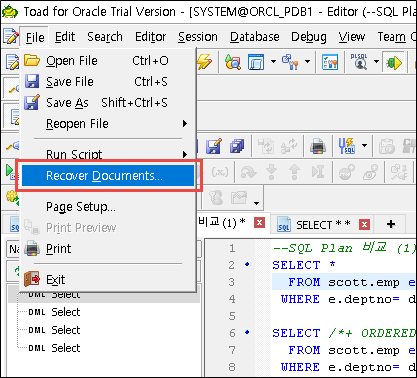417x378 pixels.
Task: Click the last DML Select tree row
Action: pos(54,348)
